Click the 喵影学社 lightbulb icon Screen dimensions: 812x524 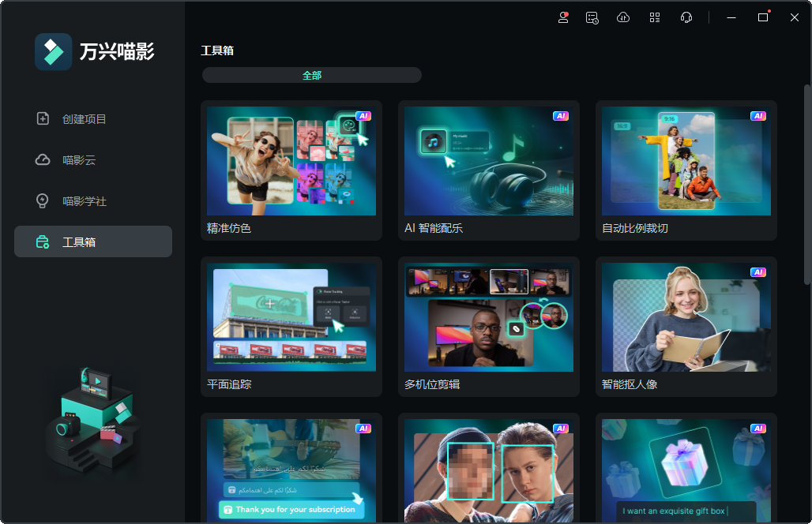[43, 200]
